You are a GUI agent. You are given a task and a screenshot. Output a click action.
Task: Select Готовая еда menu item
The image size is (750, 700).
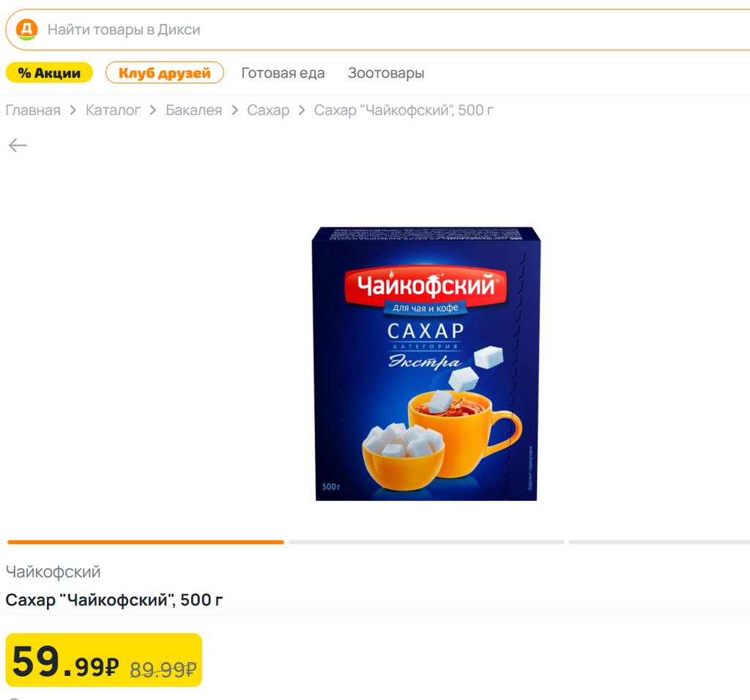[x=283, y=72]
